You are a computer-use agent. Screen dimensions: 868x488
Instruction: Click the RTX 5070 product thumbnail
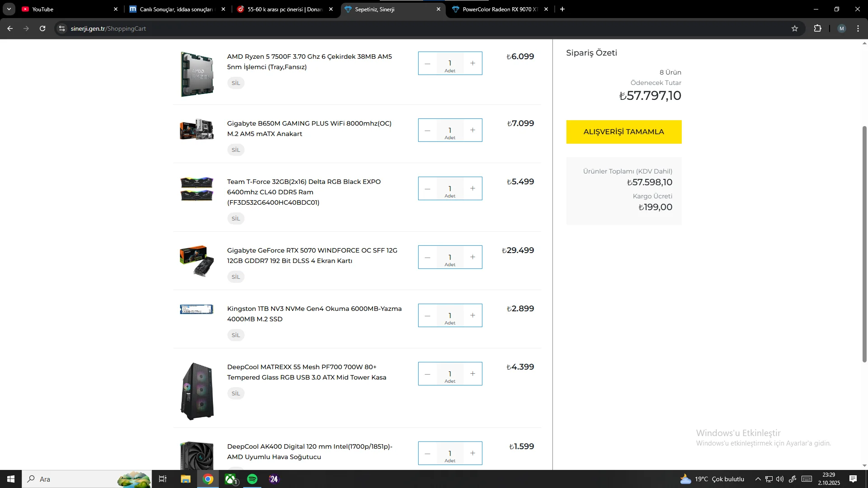click(x=197, y=261)
